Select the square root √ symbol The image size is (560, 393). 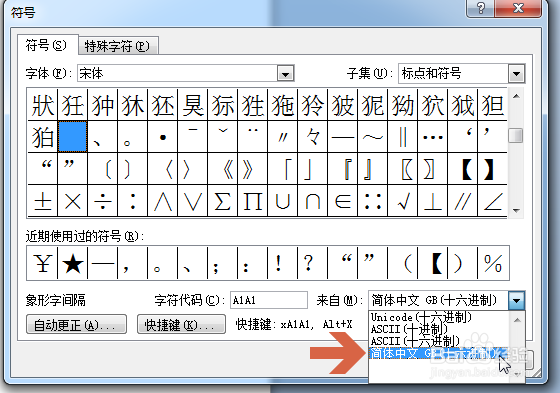pos(402,201)
